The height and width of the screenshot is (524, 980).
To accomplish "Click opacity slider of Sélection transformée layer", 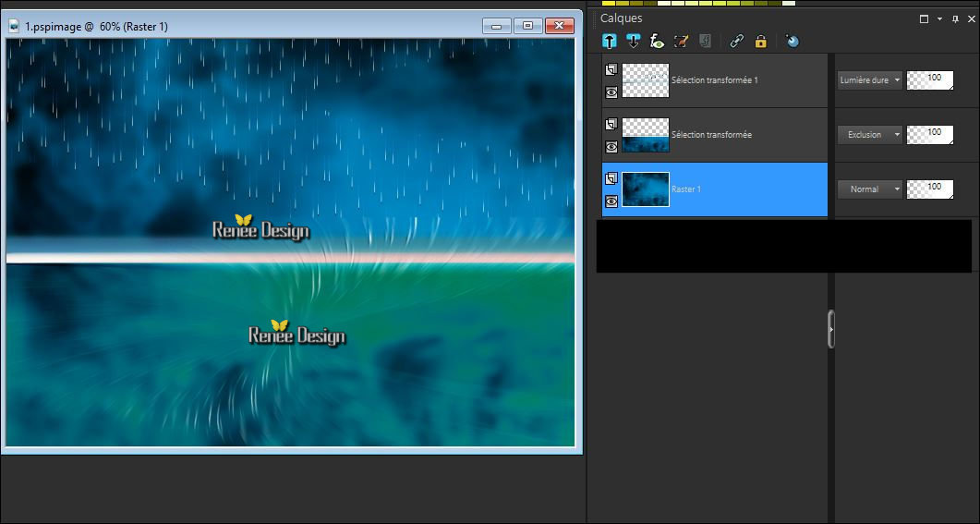I will tap(930, 134).
